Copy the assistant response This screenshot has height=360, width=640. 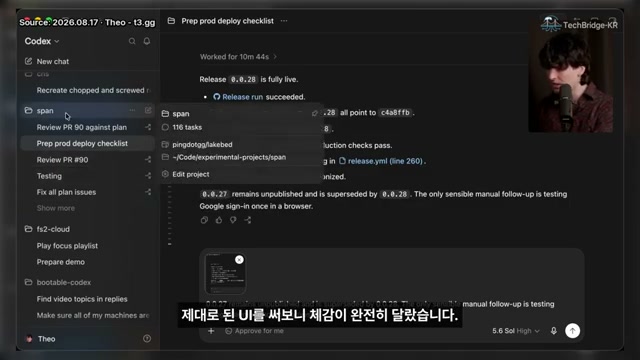pyautogui.click(x=204, y=220)
